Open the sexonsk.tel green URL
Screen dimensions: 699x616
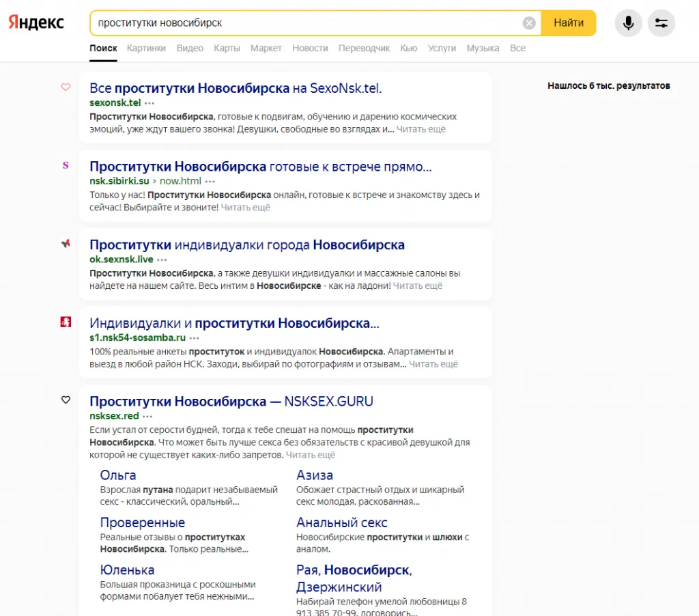pyautogui.click(x=115, y=102)
